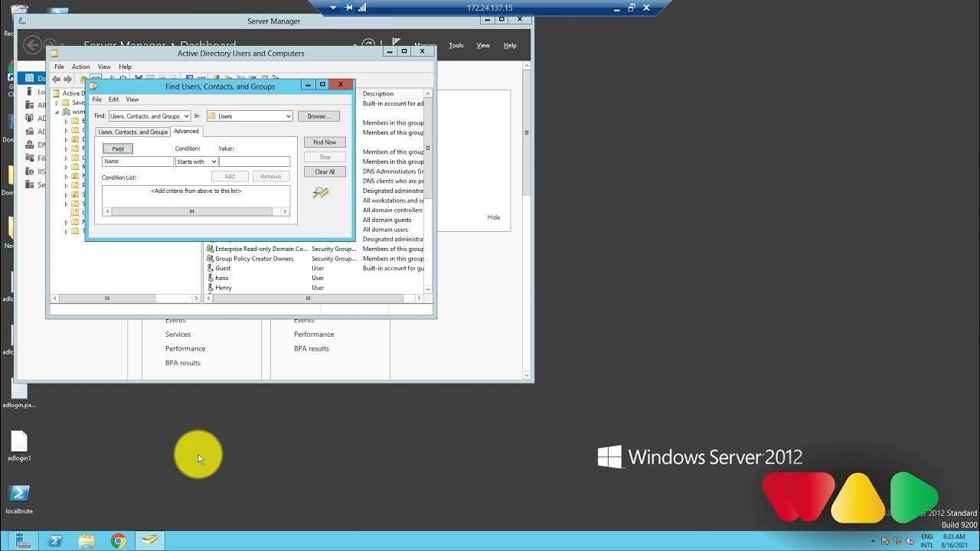Open Performance link in right tile

point(314,334)
